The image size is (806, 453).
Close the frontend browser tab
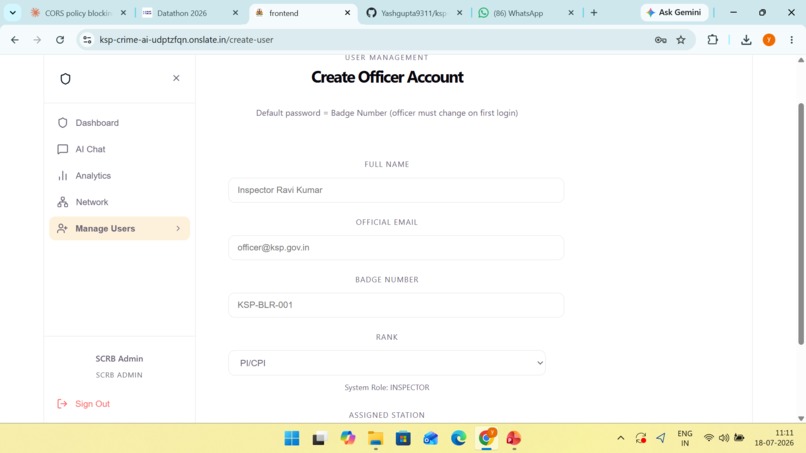pos(347,13)
